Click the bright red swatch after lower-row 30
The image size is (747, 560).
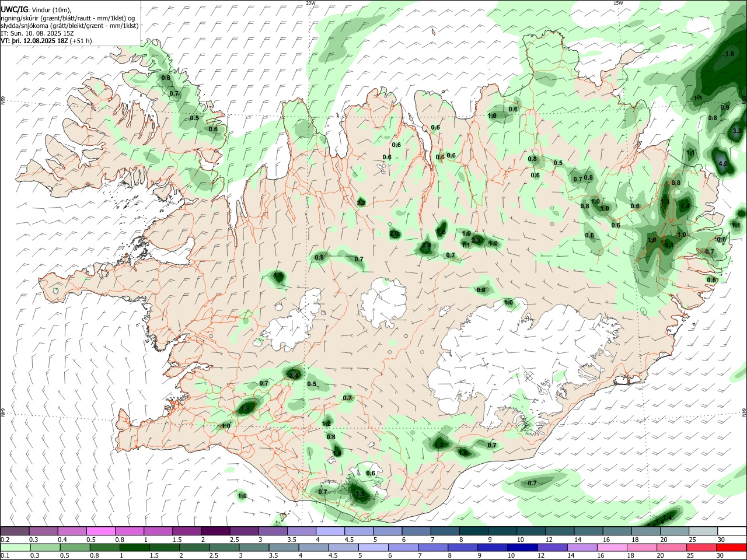tap(732, 547)
